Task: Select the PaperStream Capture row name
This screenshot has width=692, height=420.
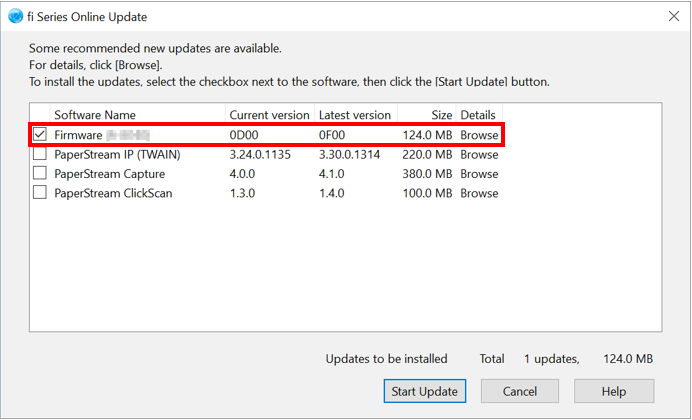Action: tap(109, 174)
